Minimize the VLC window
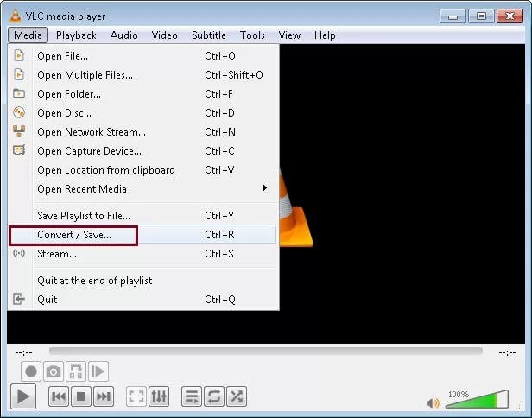 453,16
